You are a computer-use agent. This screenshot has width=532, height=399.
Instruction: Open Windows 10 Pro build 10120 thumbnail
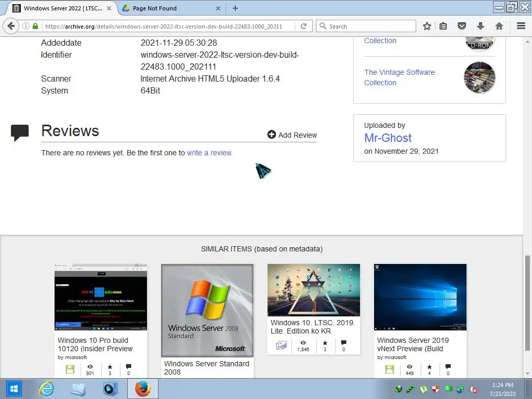[101, 297]
